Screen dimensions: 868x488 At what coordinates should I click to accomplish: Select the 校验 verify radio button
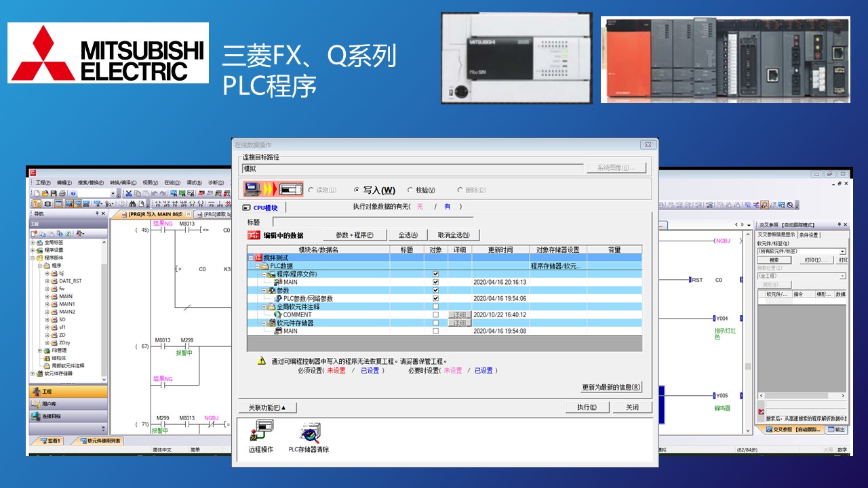click(x=410, y=190)
